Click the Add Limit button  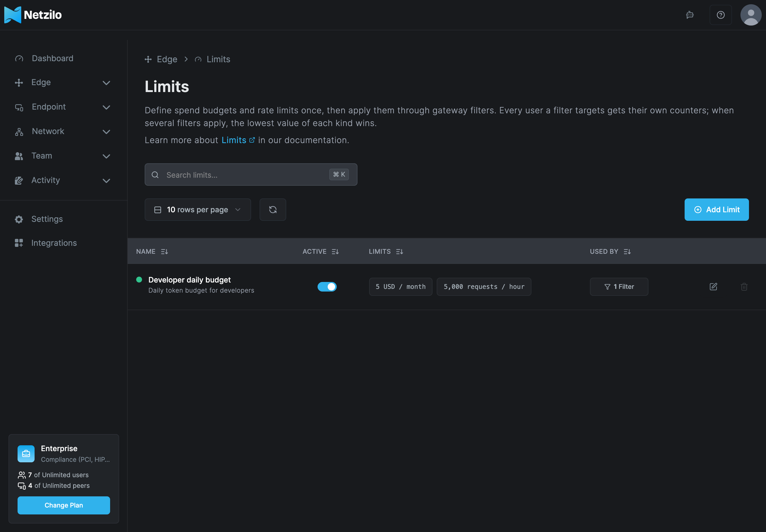(717, 210)
